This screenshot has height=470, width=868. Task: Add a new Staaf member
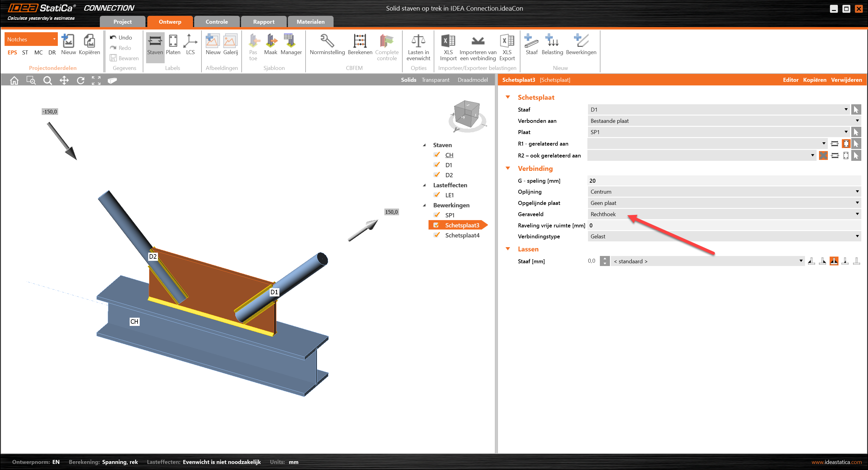(531, 41)
